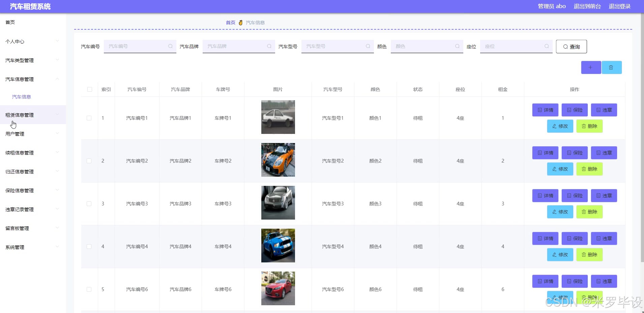Image resolution: width=644 pixels, height=313 pixels.
Task: Open 详情 for 汽车编号2 row
Action: point(545,153)
